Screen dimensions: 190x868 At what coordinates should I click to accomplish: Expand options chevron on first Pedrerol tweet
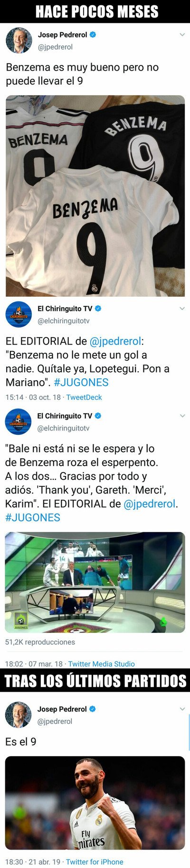coord(182,35)
